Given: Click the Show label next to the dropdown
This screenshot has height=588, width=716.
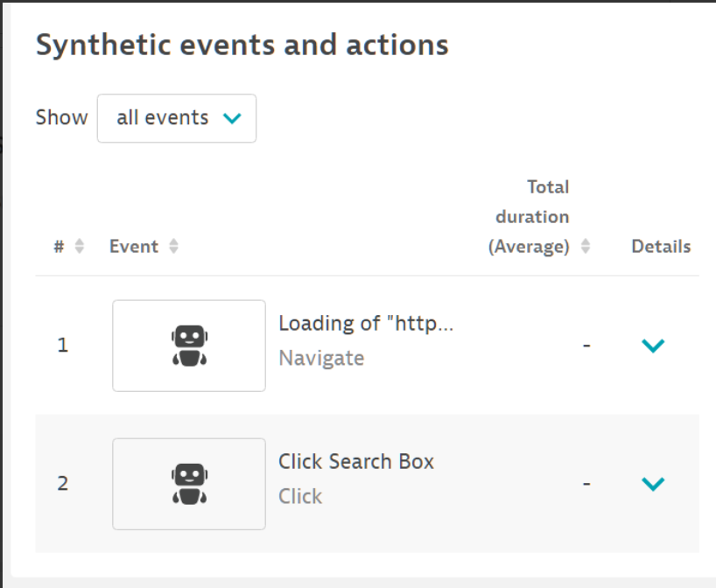Looking at the screenshot, I should tap(60, 116).
